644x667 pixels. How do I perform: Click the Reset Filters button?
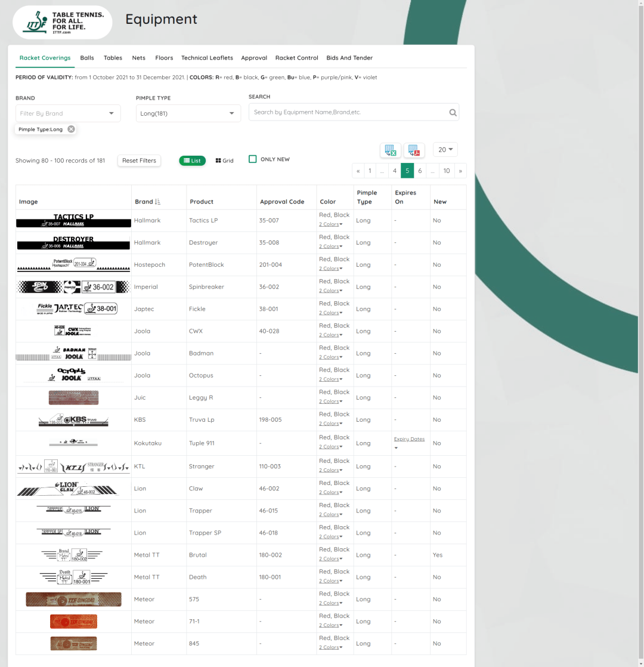point(139,160)
